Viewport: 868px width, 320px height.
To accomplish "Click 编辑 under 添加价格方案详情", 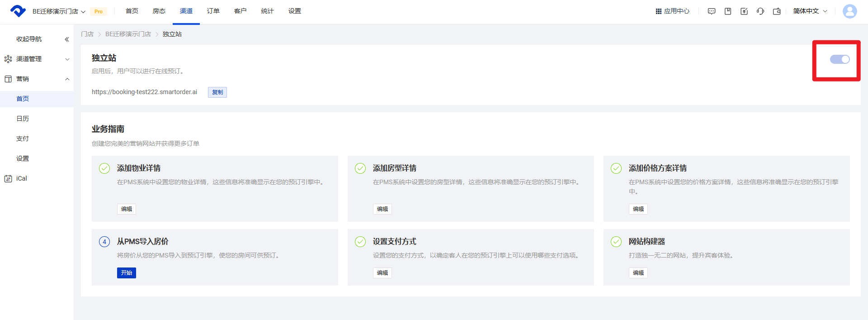I will (x=638, y=209).
